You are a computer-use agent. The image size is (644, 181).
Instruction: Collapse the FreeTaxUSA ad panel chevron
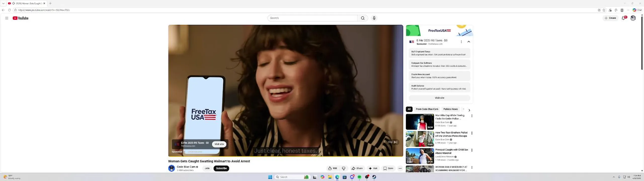[468, 42]
